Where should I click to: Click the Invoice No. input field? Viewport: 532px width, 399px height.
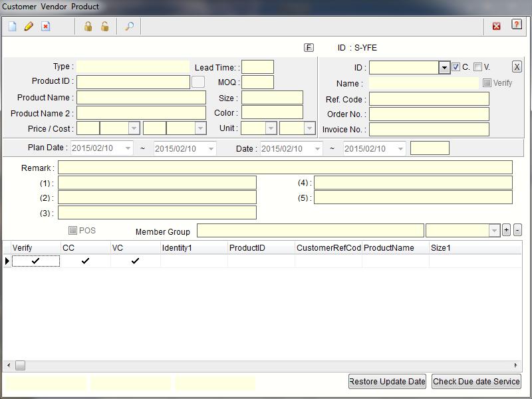[x=429, y=129]
